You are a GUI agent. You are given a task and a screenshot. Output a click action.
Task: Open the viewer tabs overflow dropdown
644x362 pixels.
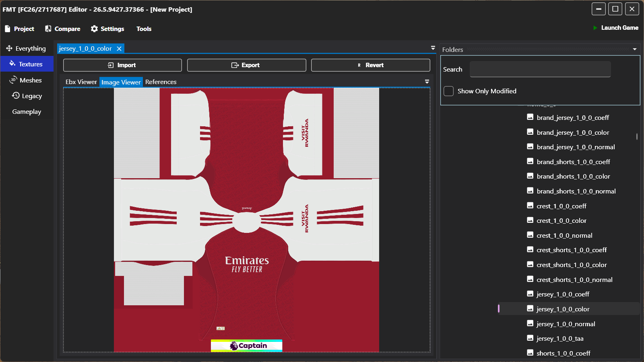[427, 82]
